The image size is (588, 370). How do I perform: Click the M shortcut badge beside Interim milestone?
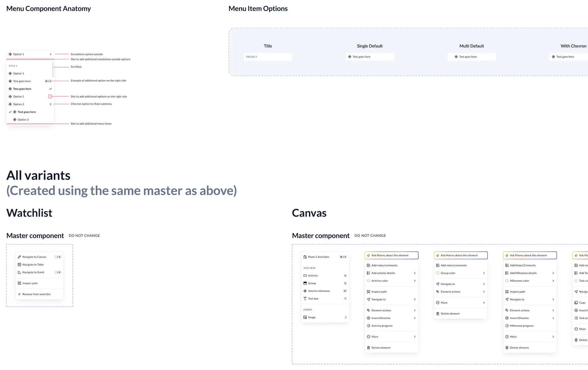point(345,291)
